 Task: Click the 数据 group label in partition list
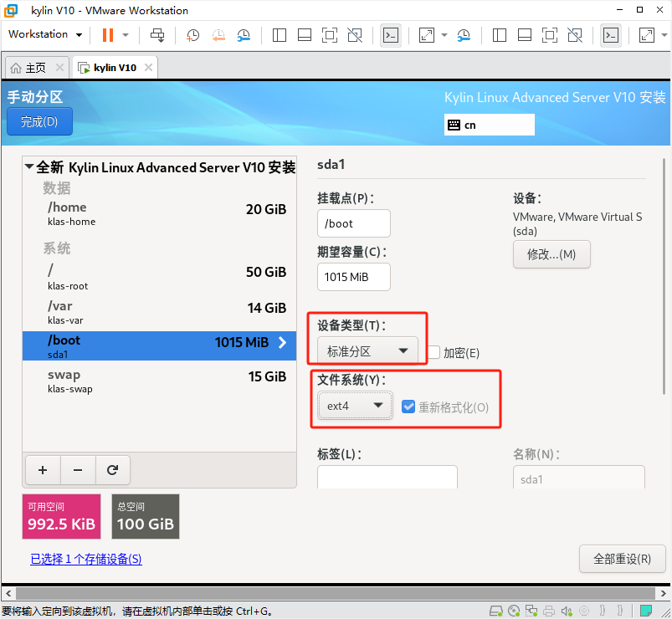coord(57,188)
